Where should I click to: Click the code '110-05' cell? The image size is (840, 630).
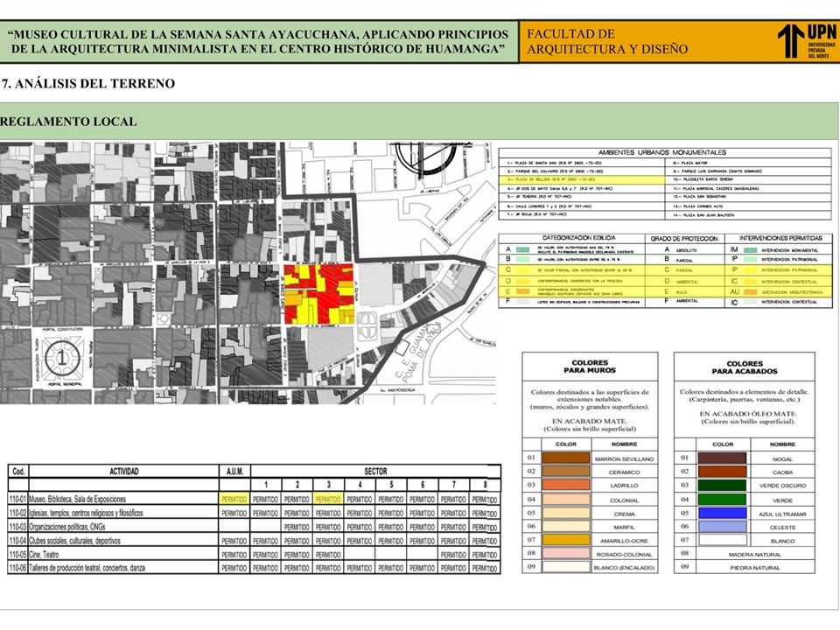pos(17,555)
